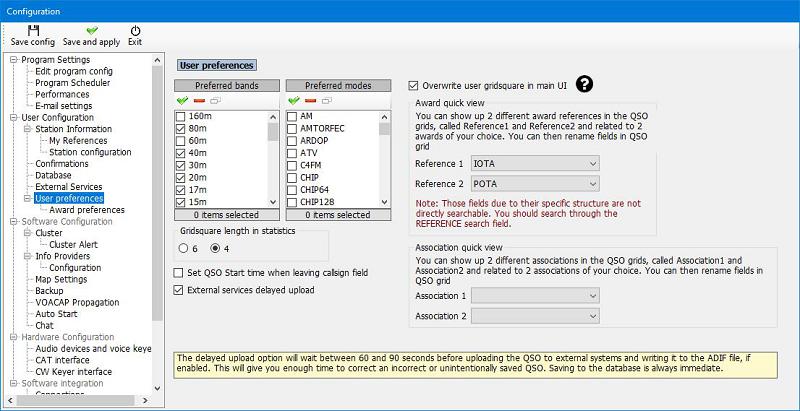Open E-mail settings tree item
This screenshot has height=411, width=800.
(x=64, y=106)
